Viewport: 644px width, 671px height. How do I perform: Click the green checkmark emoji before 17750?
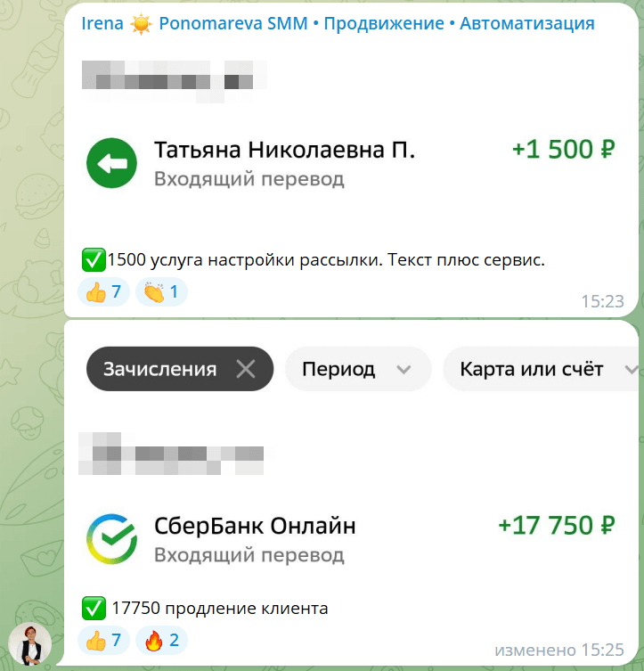[94, 608]
